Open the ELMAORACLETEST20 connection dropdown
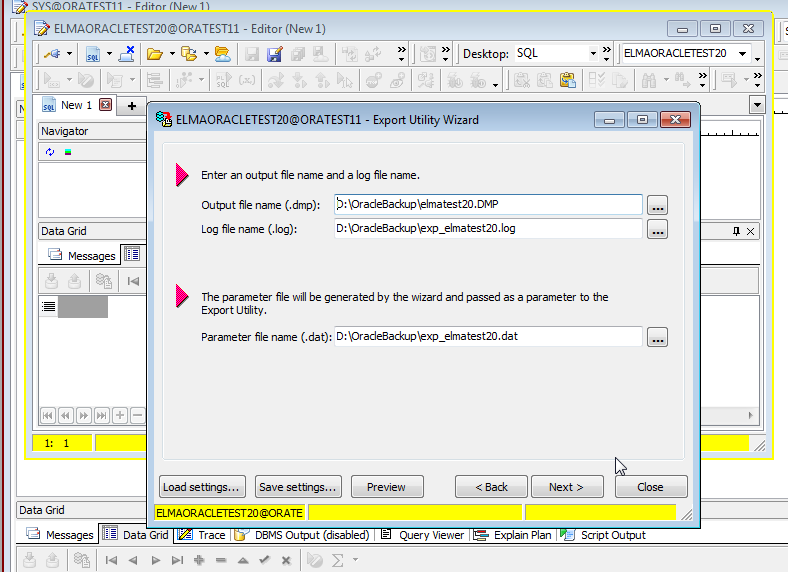Screen dimensions: 788x572 pyautogui.click(x=689, y=53)
